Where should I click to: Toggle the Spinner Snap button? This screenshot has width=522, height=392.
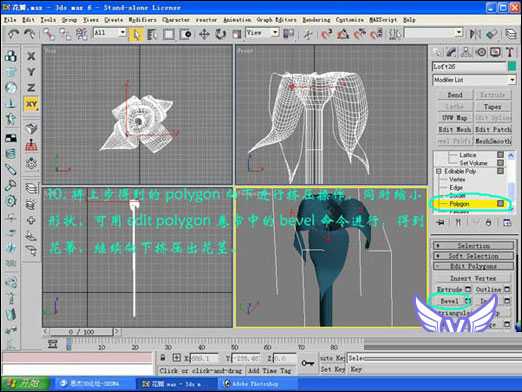coord(376,34)
